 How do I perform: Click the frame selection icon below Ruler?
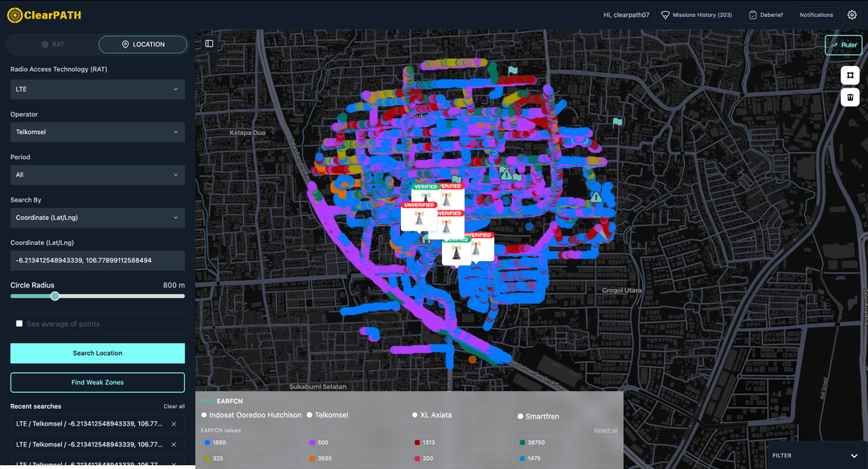(x=850, y=75)
